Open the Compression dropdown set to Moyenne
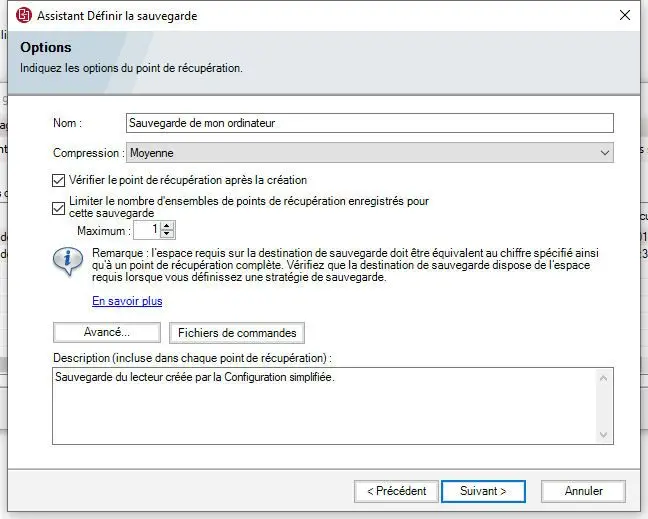 (369, 153)
